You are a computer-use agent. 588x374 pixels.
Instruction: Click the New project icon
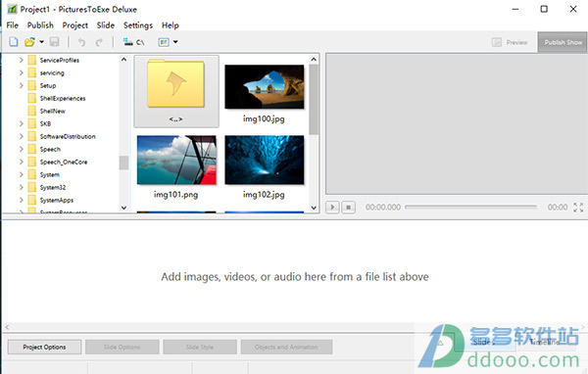pyautogui.click(x=14, y=41)
